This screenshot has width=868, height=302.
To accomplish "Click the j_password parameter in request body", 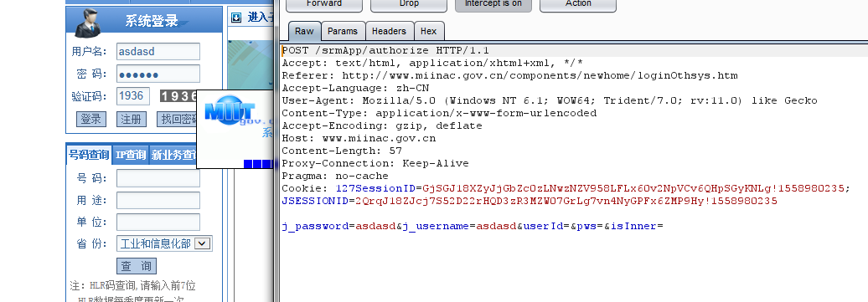I will 315,226.
